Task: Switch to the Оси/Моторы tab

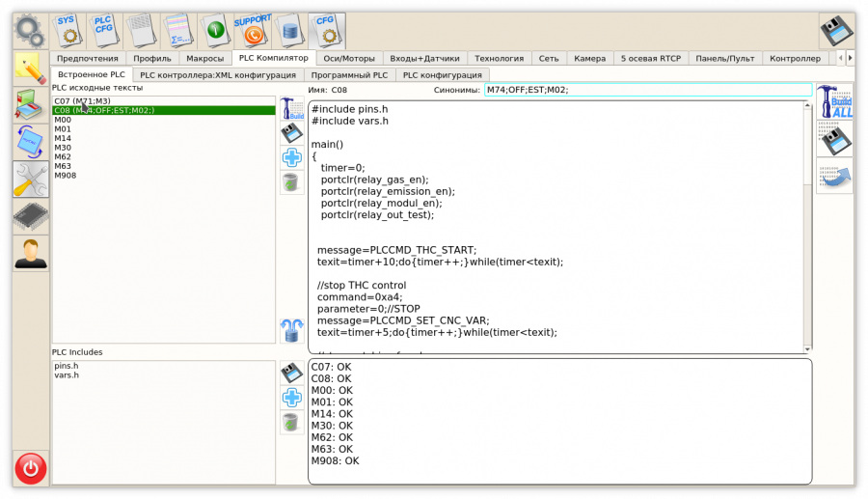Action: [x=348, y=58]
